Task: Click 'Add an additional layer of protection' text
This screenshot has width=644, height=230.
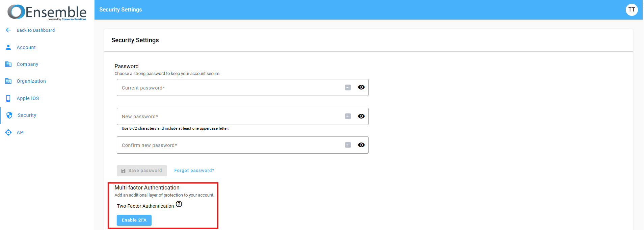Action: coord(164,195)
